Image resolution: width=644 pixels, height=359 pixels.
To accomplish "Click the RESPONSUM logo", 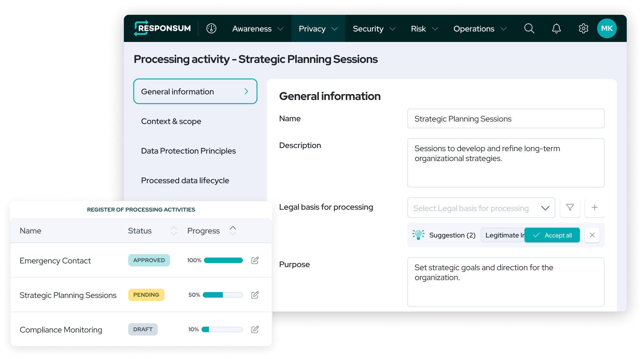I will (x=162, y=28).
